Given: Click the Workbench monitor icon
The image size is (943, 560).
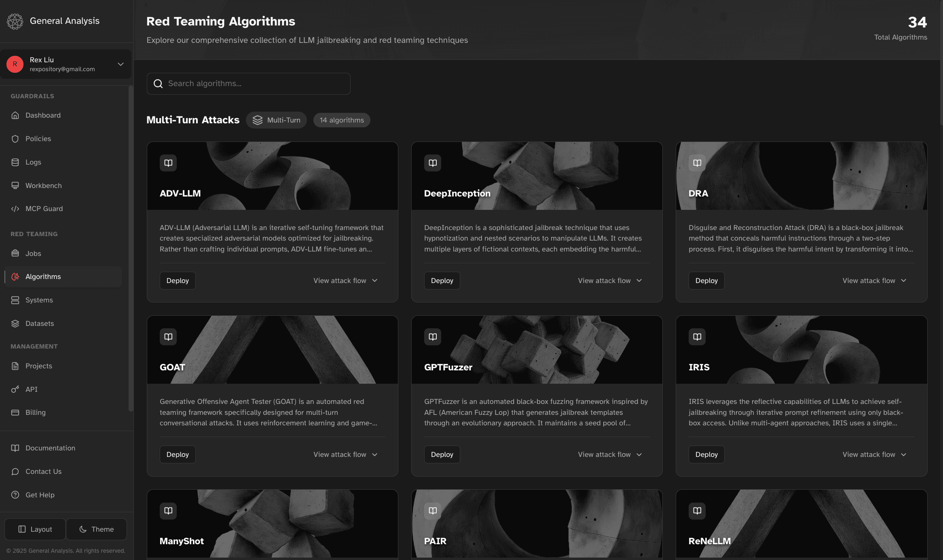Looking at the screenshot, I should click(15, 186).
